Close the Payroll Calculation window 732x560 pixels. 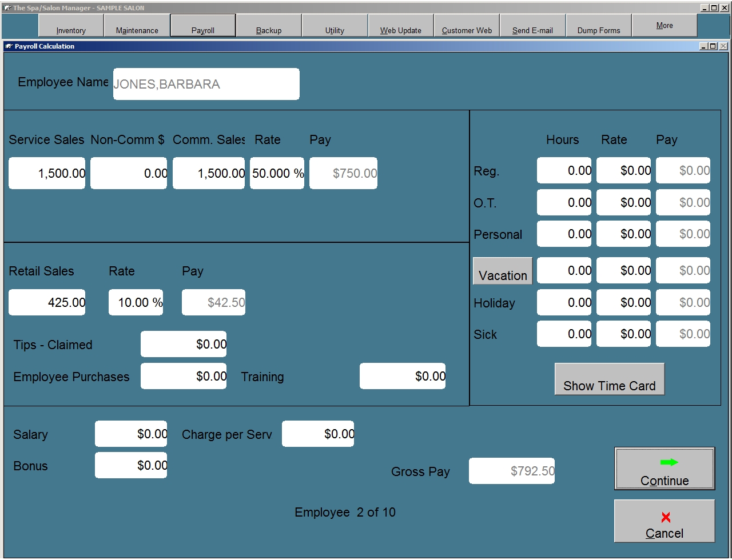(x=723, y=46)
